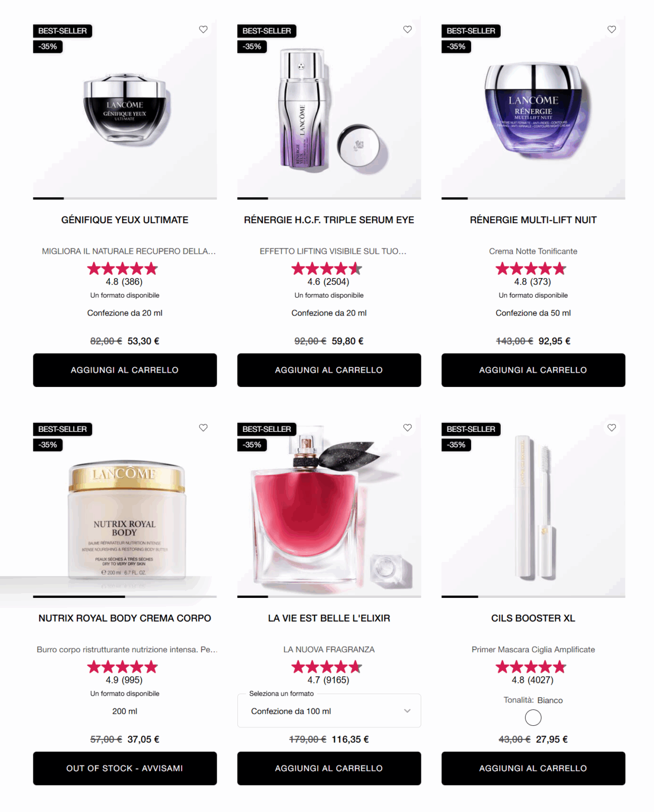654x812 pixels.
Task: Click Out of Stock - Avvisami button
Action: [125, 768]
